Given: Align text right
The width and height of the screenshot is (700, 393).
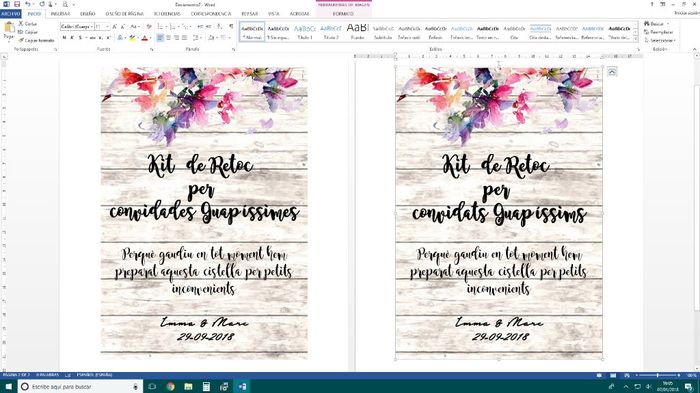Looking at the screenshot, I should pyautogui.click(x=176, y=38).
